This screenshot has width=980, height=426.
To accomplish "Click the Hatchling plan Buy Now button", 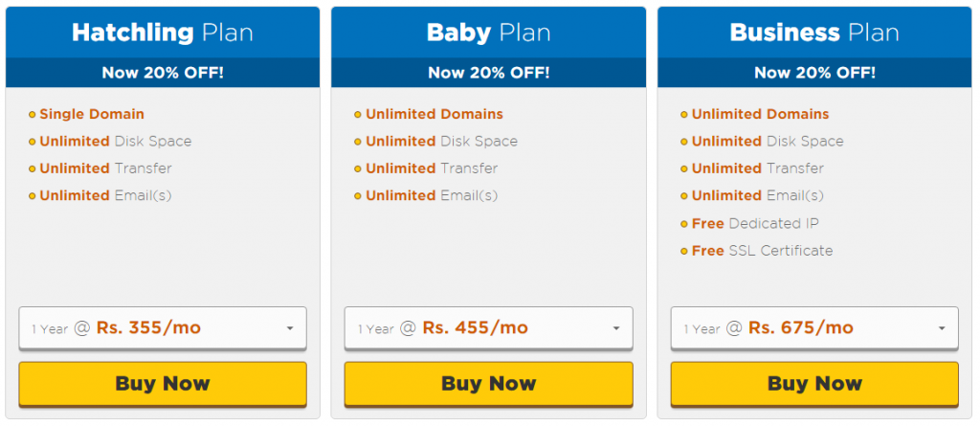I will [x=163, y=384].
